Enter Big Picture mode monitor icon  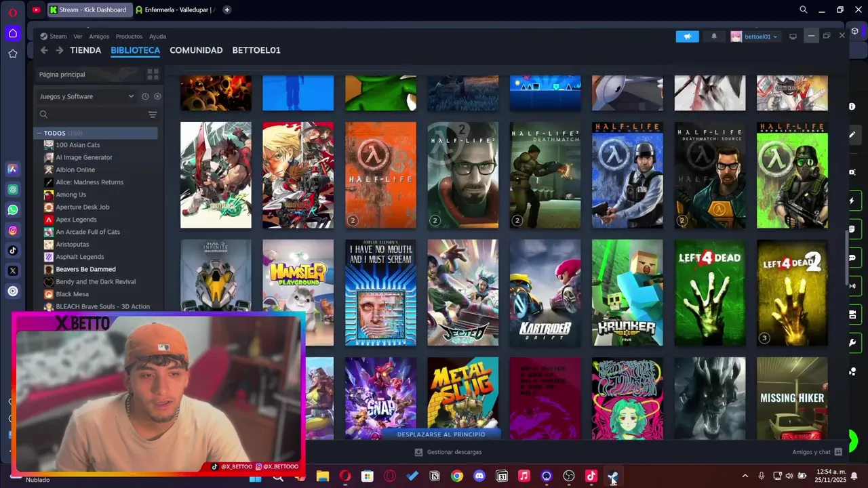[x=793, y=37]
